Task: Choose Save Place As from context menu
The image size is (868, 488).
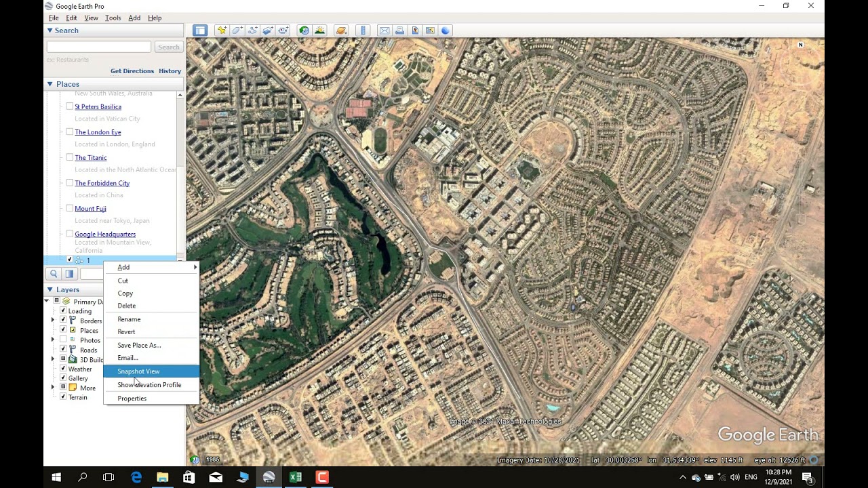Action: 151,345
